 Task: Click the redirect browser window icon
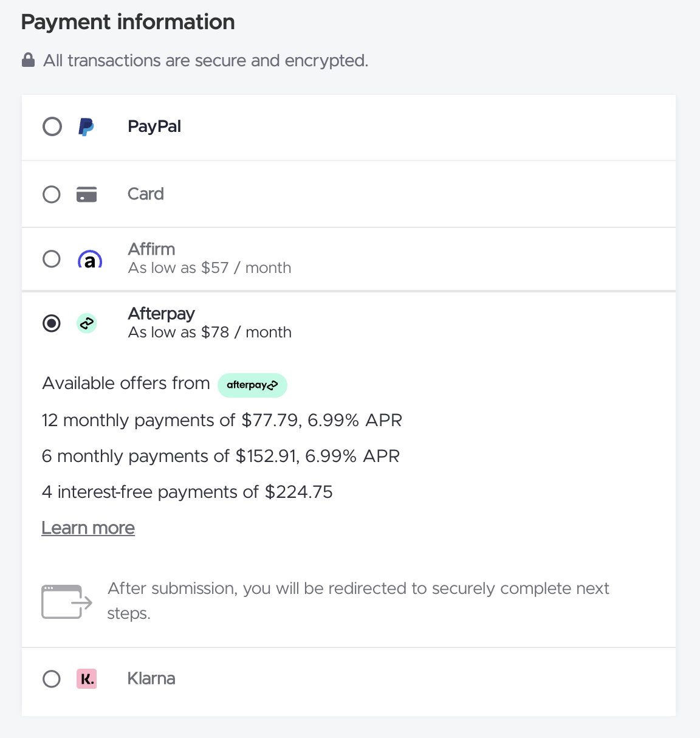click(66, 601)
